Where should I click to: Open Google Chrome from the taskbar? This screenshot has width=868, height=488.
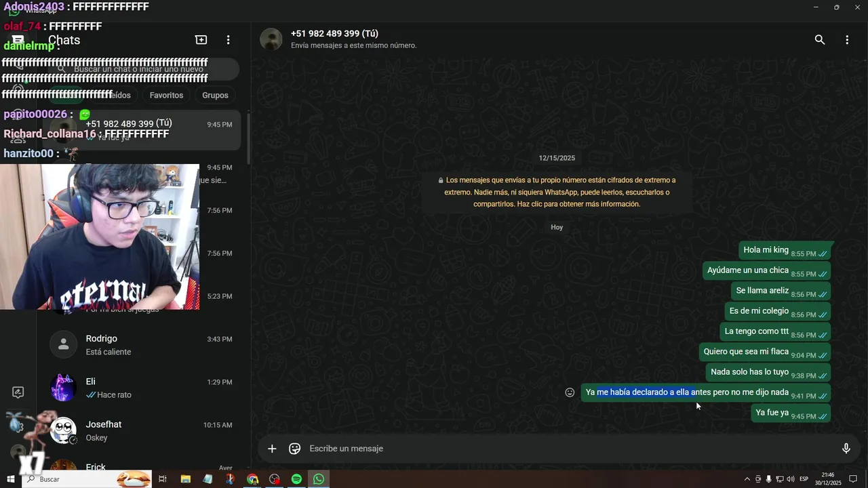pyautogui.click(x=252, y=479)
